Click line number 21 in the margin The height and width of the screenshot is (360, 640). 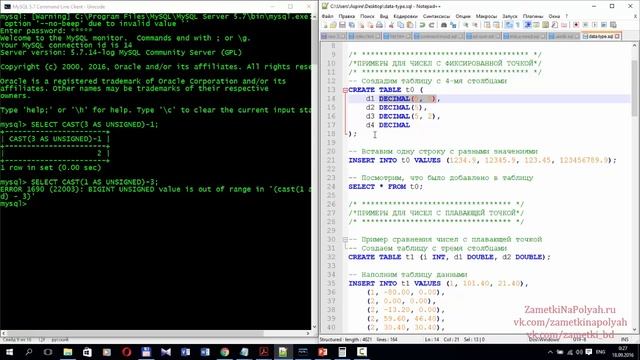coord(331,160)
